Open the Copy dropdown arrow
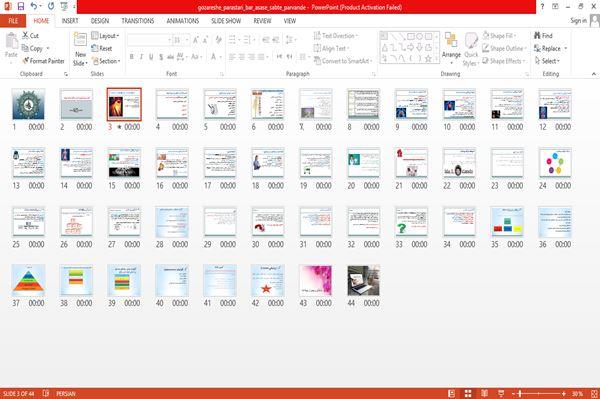The height and width of the screenshot is (399, 600). tap(48, 48)
